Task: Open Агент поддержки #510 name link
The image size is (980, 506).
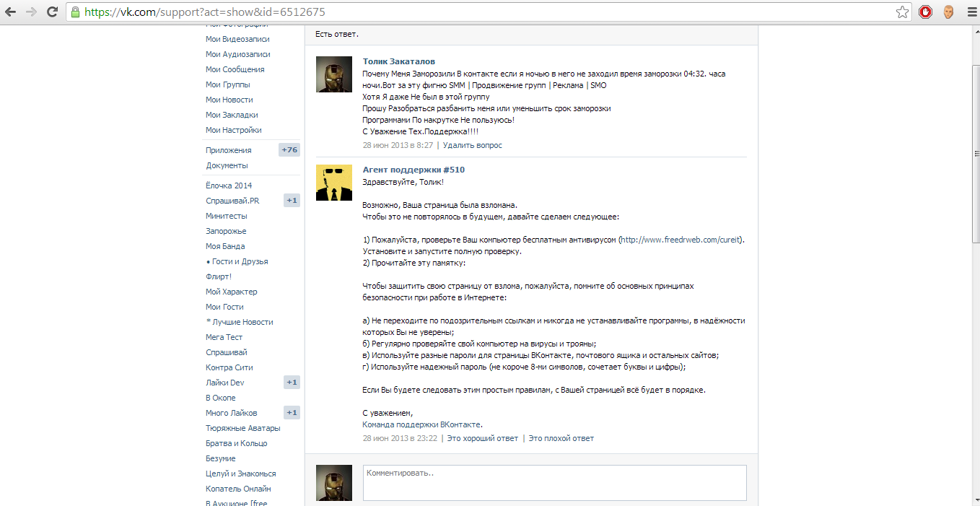Action: [414, 170]
